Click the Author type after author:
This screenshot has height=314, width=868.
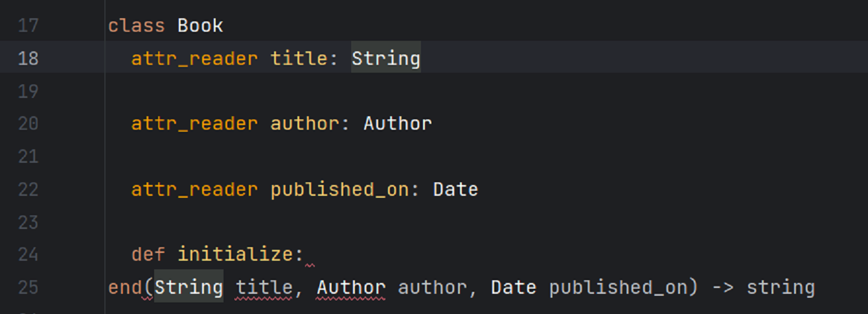pos(397,123)
